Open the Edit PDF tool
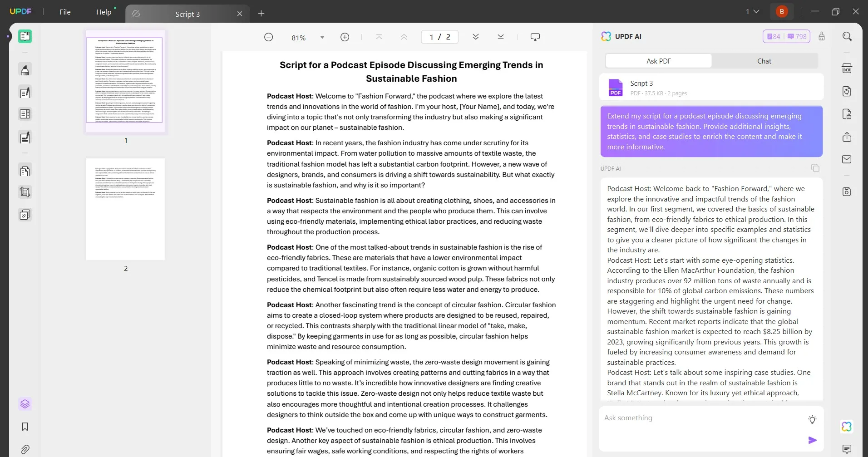This screenshot has width=868, height=457. click(25, 92)
